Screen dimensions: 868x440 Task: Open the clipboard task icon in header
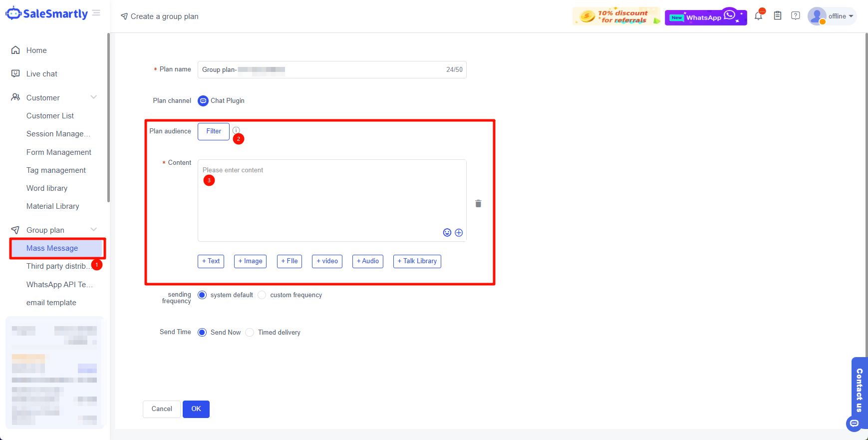(777, 16)
